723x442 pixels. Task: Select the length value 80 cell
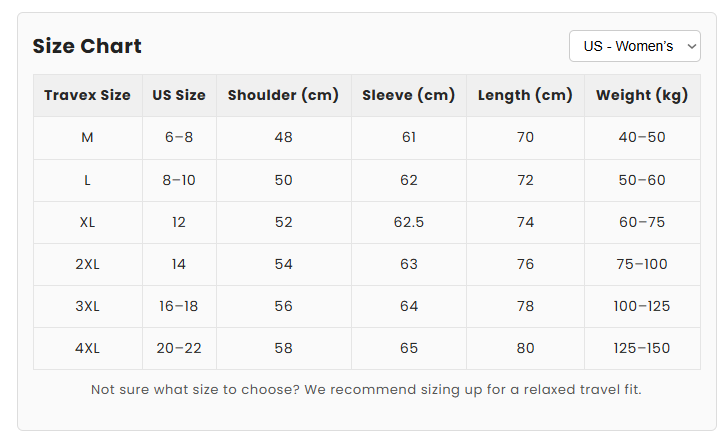525,348
